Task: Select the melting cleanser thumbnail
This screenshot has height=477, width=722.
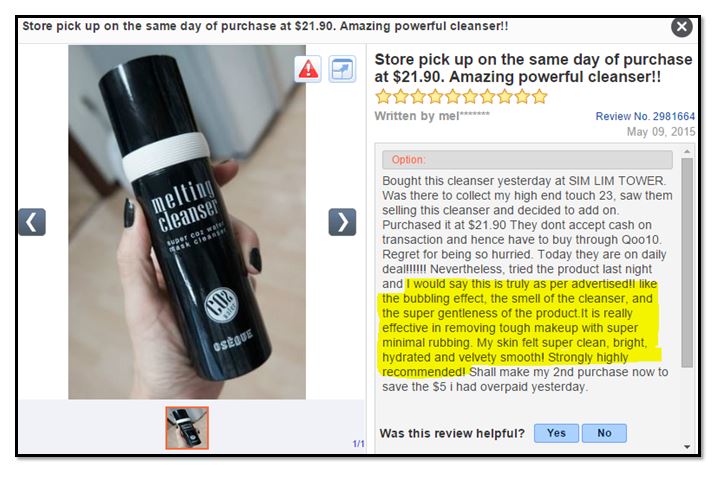Action: (187, 428)
